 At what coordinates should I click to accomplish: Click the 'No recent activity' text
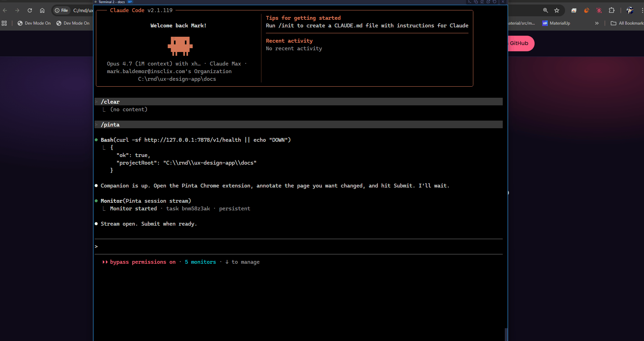point(294,49)
